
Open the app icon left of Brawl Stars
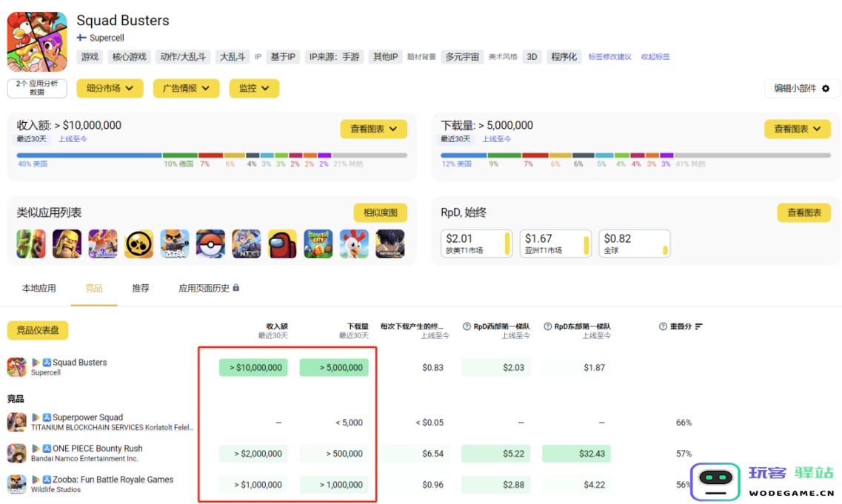click(103, 243)
